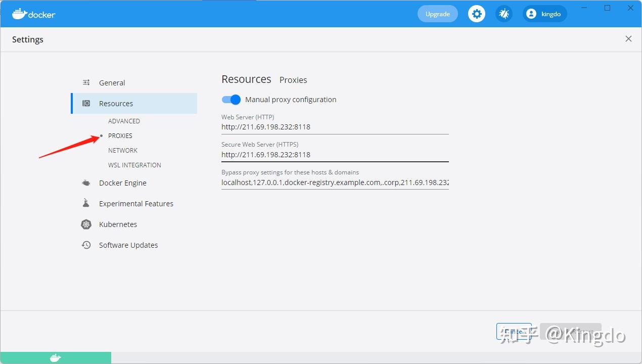Click the Cancel button
Screen dimensions: 642x364
click(514, 331)
